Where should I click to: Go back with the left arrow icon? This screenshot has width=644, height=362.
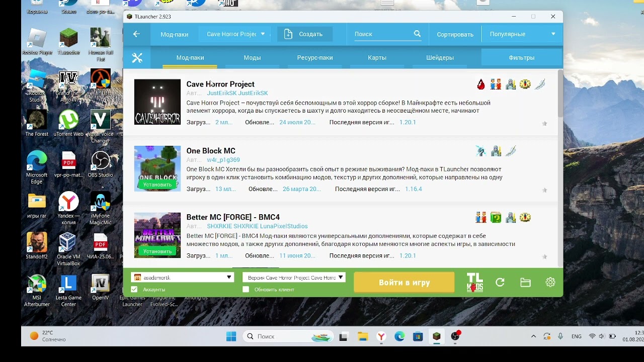[x=136, y=34]
